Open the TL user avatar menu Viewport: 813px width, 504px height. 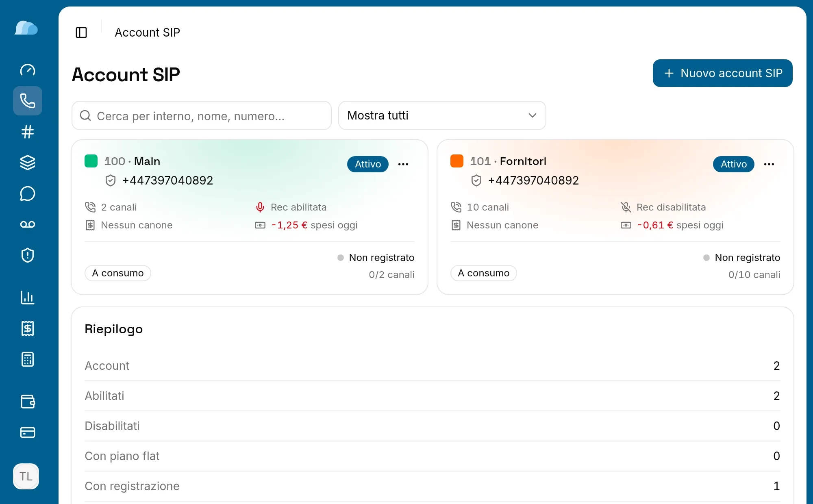click(26, 476)
